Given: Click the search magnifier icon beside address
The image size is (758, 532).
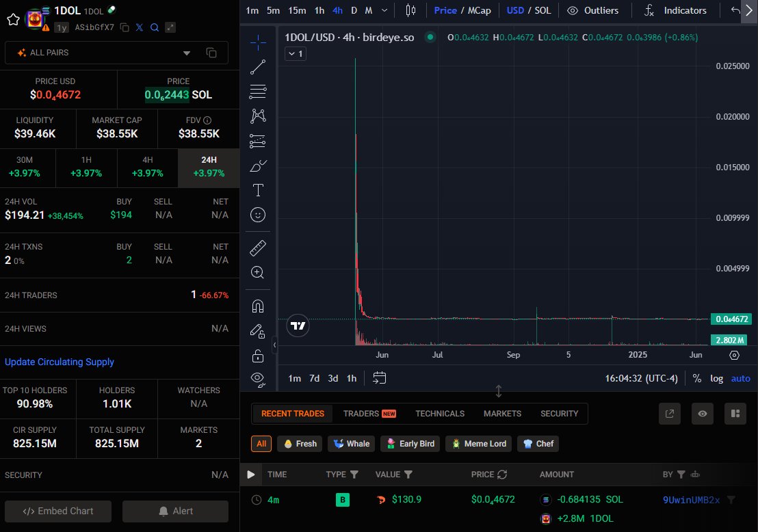Looking at the screenshot, I should coord(155,27).
